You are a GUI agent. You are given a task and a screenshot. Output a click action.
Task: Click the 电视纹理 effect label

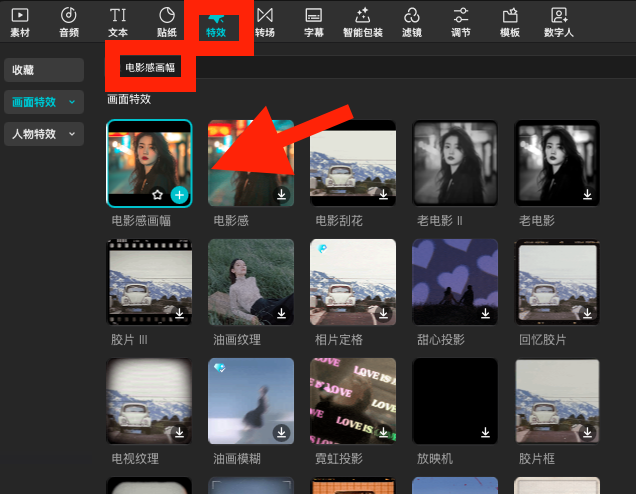[x=135, y=459]
